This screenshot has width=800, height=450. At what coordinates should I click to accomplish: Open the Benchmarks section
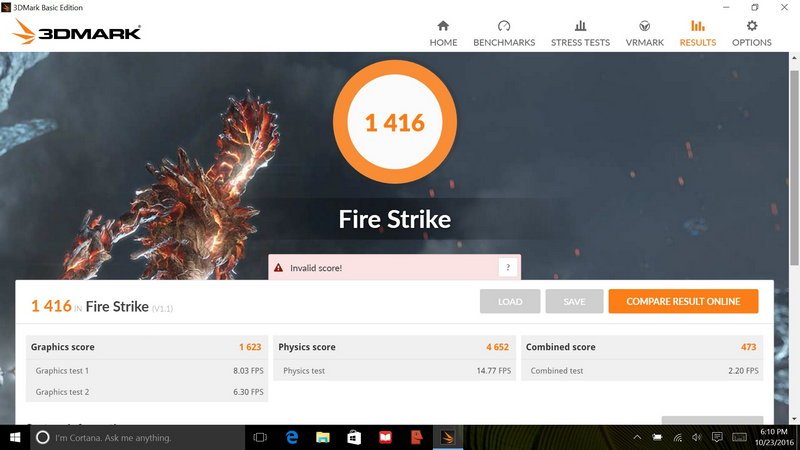coord(504,33)
